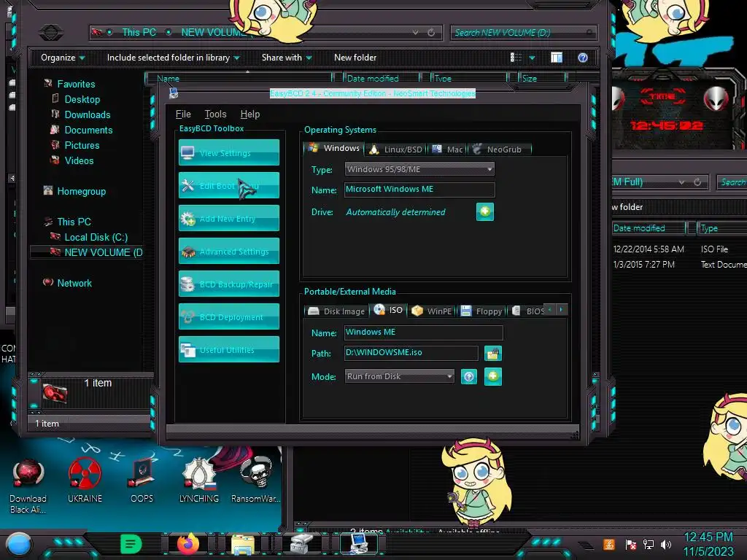
Task: Open the UKRAINE desktop icon
Action: click(85, 481)
